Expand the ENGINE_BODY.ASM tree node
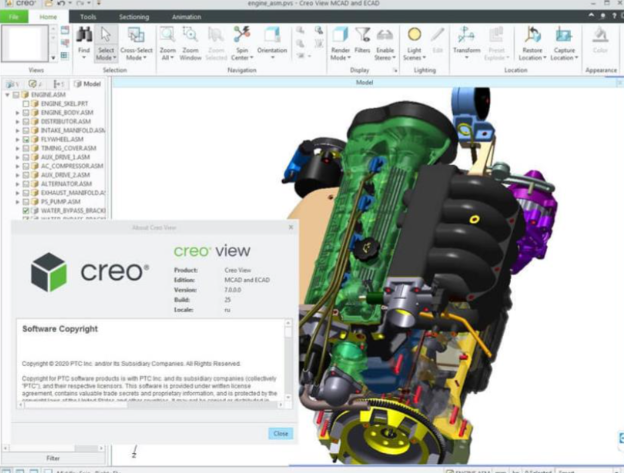Screen dimensions: 624x473 [16, 113]
